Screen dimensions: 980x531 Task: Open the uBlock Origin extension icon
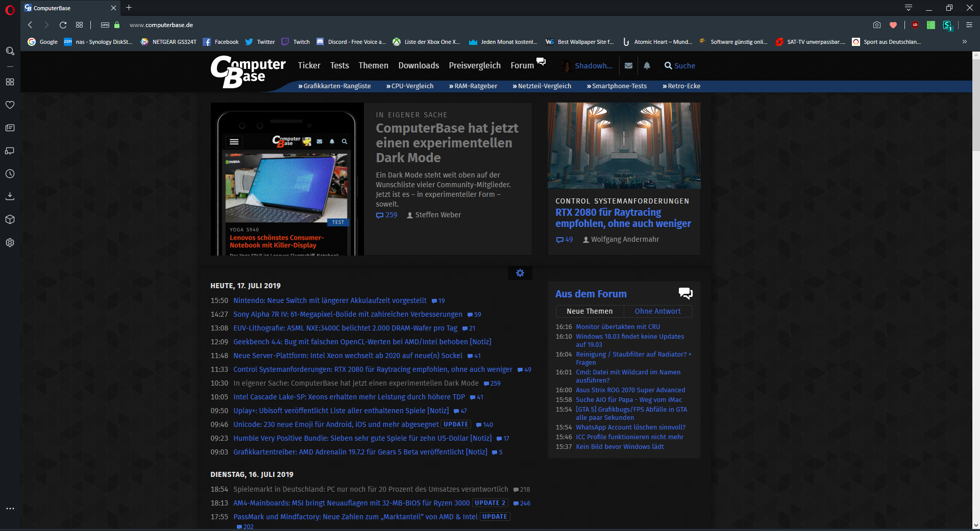[x=915, y=25]
